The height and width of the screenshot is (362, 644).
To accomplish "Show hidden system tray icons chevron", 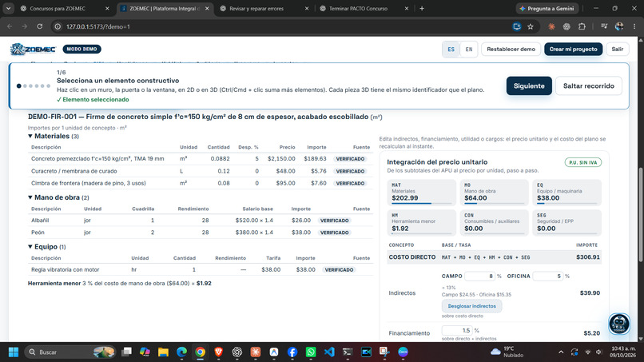I will [x=561, y=352].
